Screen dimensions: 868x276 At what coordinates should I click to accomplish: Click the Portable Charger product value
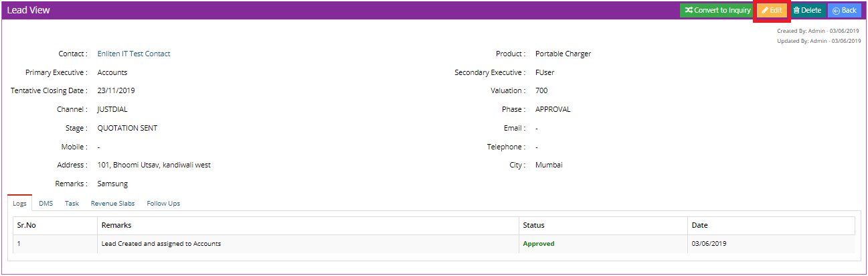coord(563,54)
